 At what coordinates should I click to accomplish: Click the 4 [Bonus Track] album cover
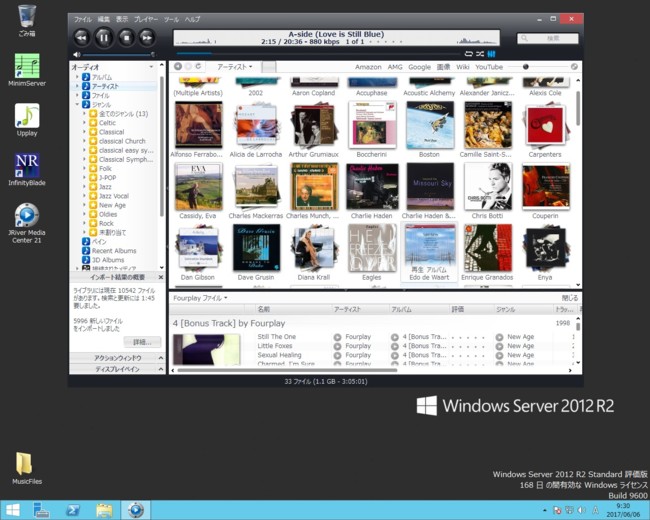click(x=206, y=350)
